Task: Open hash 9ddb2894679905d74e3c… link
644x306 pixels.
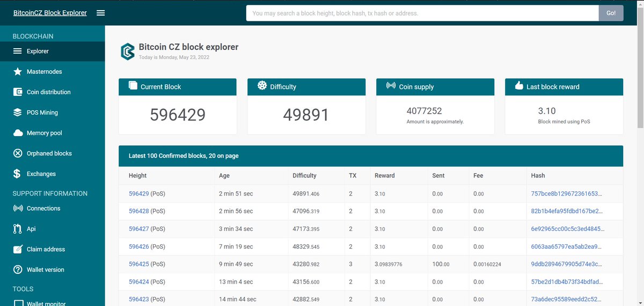Action: [566, 264]
